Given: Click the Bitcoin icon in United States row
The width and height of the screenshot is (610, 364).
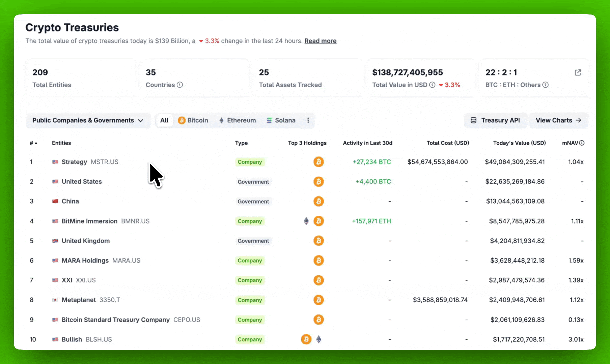Looking at the screenshot, I should (318, 182).
